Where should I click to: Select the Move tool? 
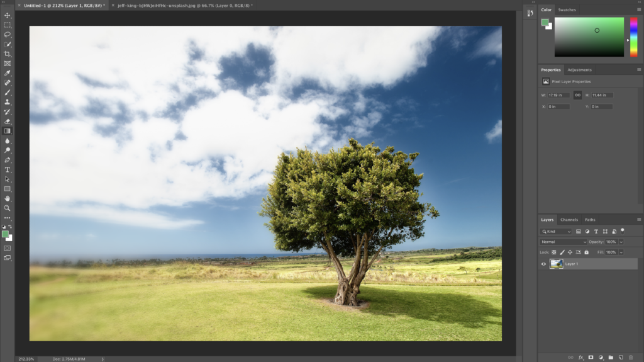click(8, 15)
